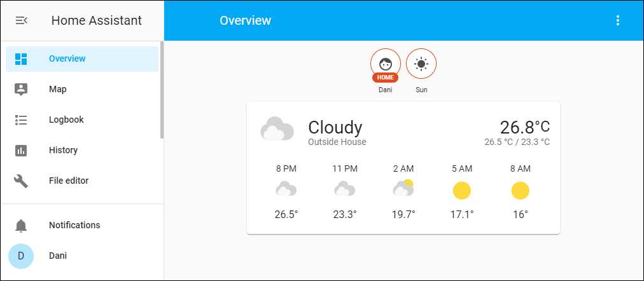
Task: Click the 5 AM forecast time
Action: click(461, 168)
